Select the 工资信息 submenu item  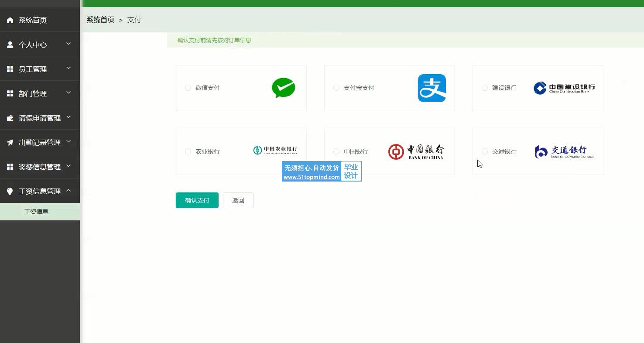pos(40,212)
